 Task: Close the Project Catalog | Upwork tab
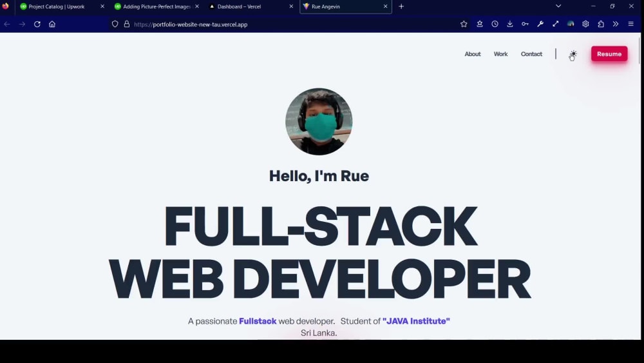point(102,6)
